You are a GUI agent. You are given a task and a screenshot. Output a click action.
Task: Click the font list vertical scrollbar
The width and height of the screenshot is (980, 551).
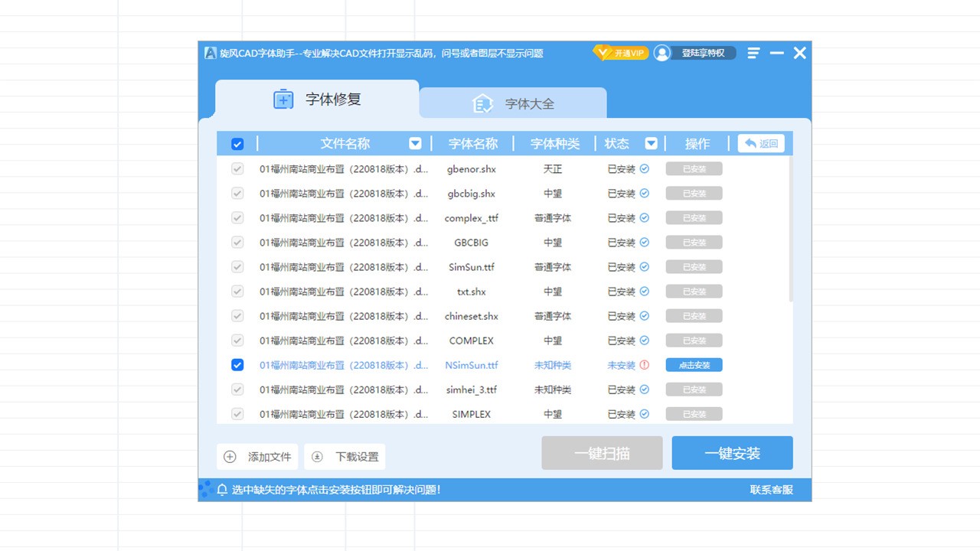tap(790, 230)
